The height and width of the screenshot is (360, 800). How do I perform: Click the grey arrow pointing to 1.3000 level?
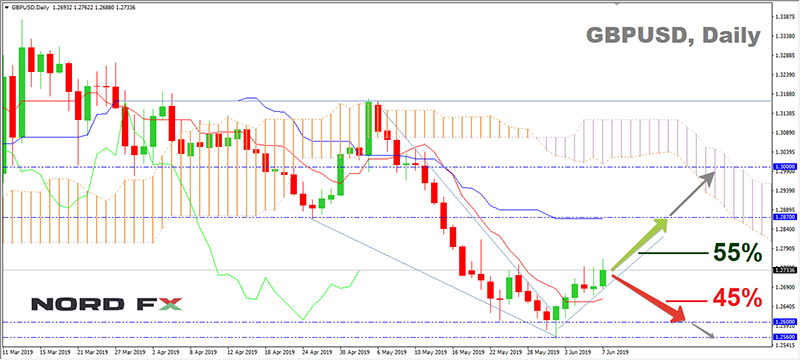pyautogui.click(x=691, y=194)
